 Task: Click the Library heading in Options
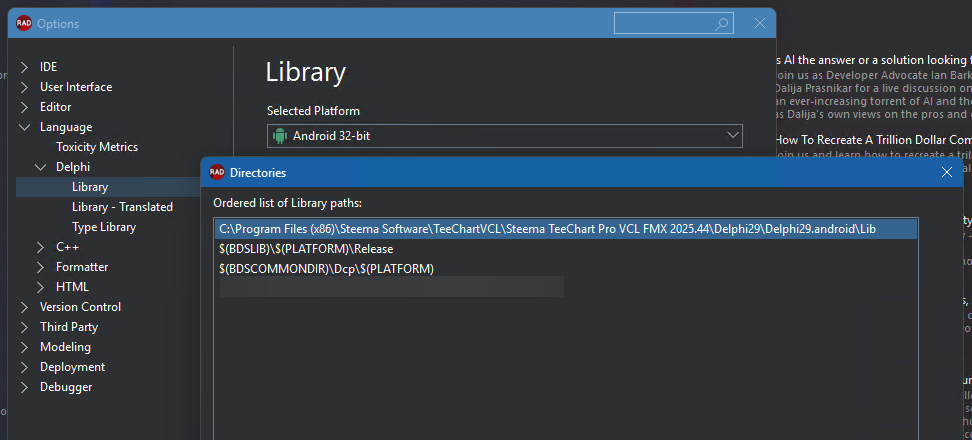(306, 72)
